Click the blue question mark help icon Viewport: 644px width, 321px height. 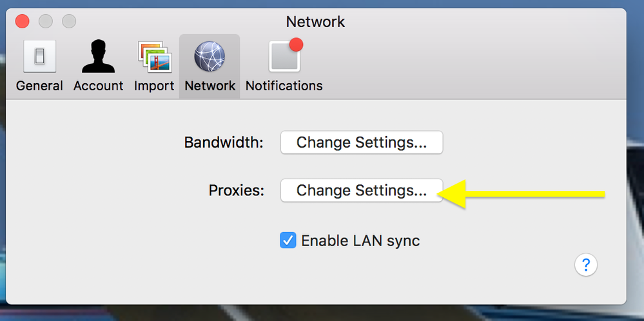pyautogui.click(x=586, y=264)
